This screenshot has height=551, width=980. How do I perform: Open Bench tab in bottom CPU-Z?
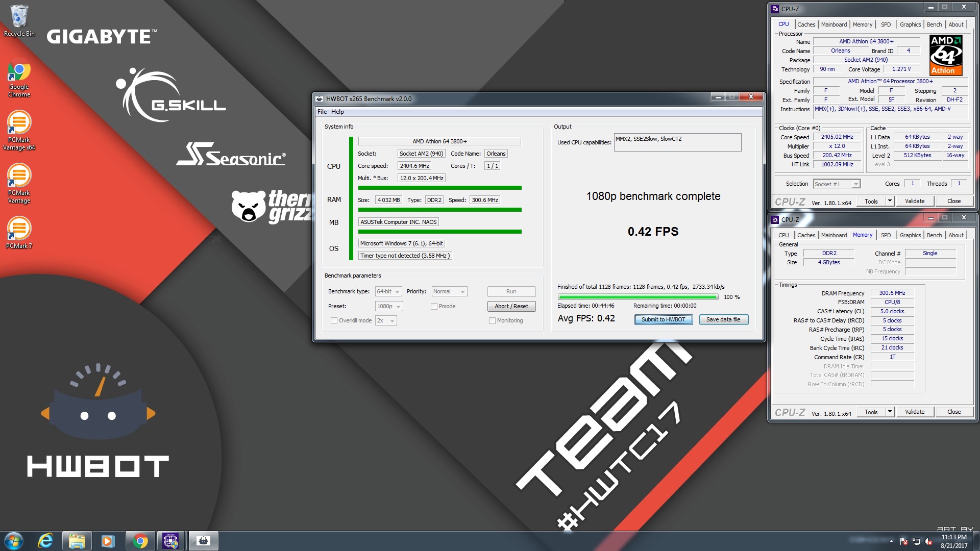pos(934,235)
